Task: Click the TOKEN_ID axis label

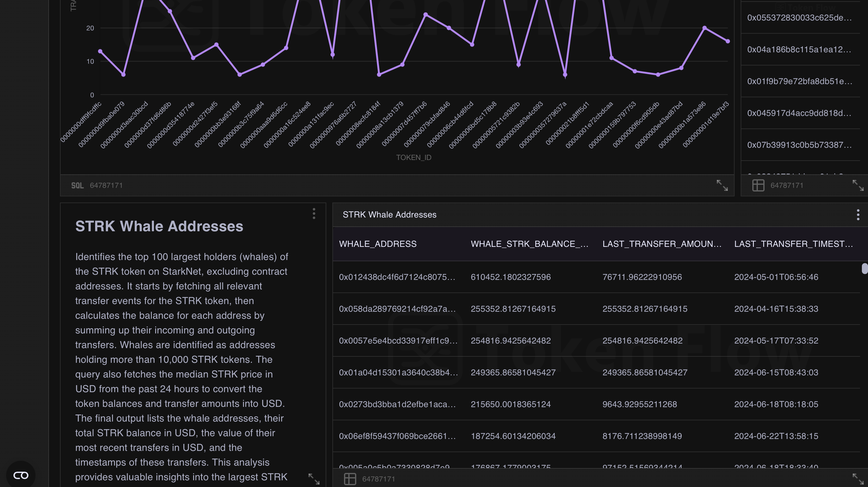Action: (x=413, y=157)
